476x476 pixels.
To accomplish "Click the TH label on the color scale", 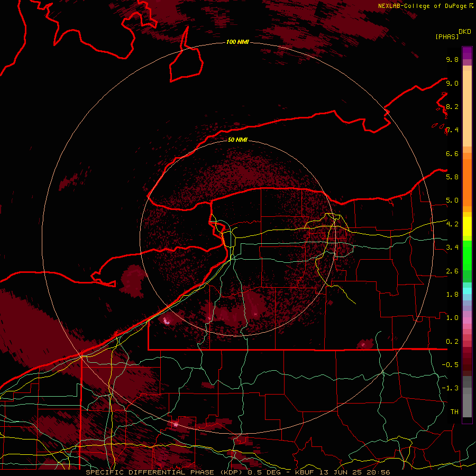I will tap(454, 412).
